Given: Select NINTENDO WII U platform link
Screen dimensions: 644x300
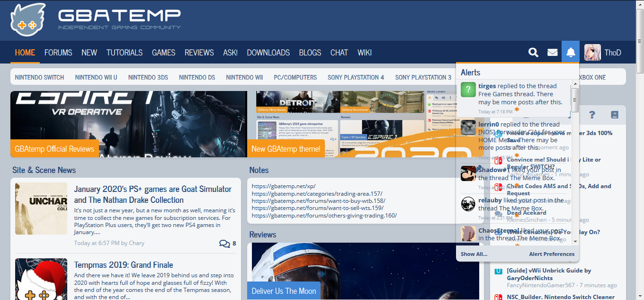Looking at the screenshot, I should point(96,77).
